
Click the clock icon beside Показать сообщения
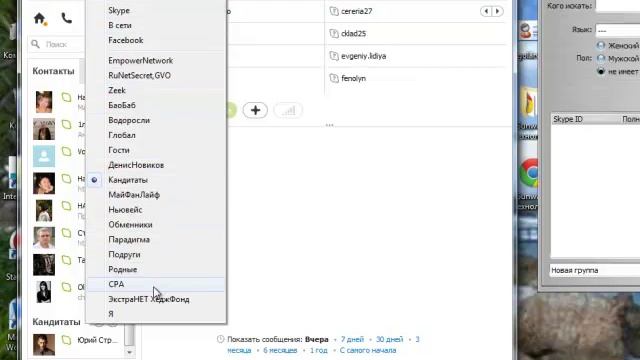click(220, 339)
